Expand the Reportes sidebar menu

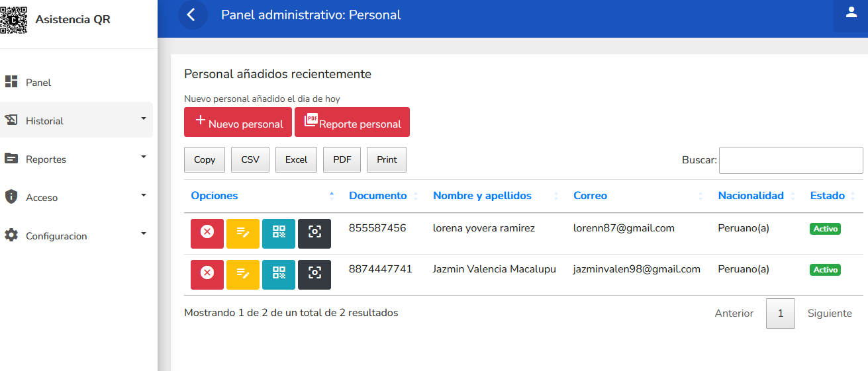pos(76,159)
